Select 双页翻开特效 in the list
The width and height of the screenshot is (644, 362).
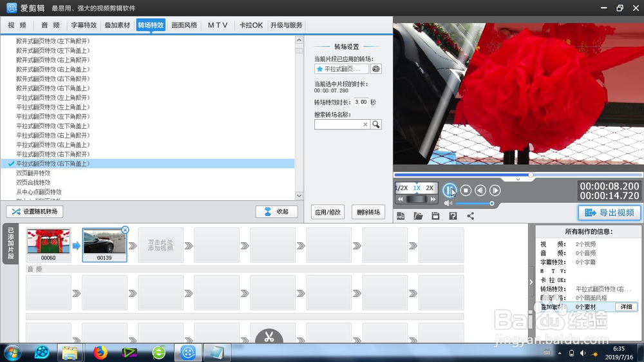point(33,173)
